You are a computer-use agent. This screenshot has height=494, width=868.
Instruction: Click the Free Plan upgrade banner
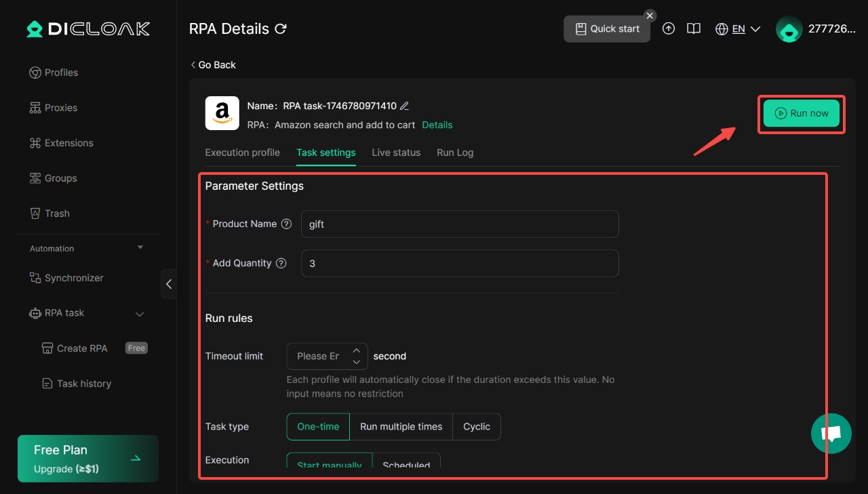[x=88, y=459]
